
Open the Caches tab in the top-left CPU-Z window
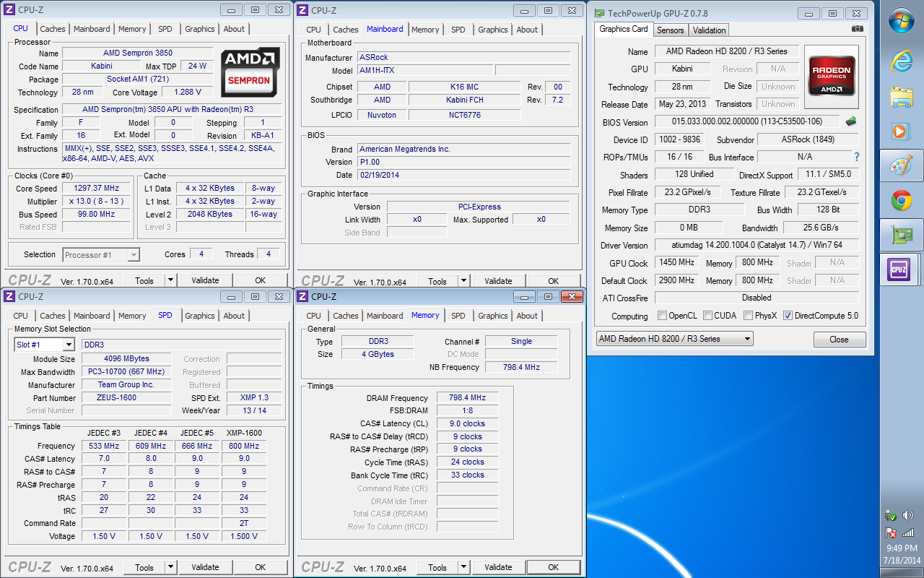(53, 29)
